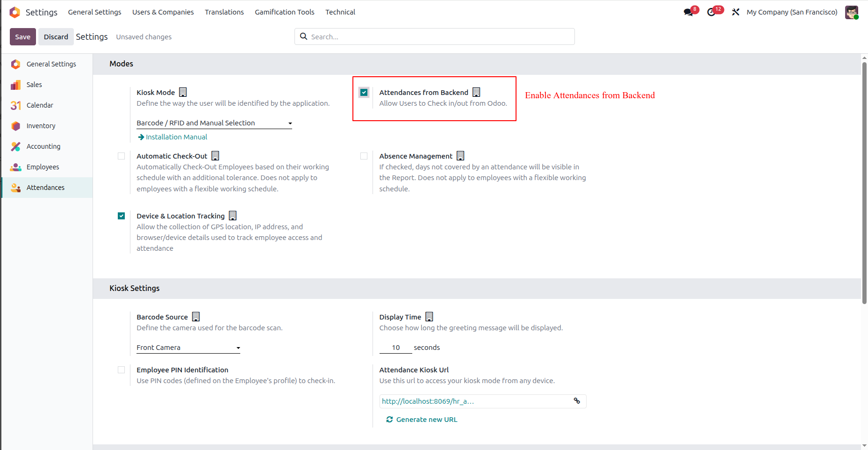868x450 pixels.
Task: Click the search magnifier icon
Action: [x=304, y=36]
